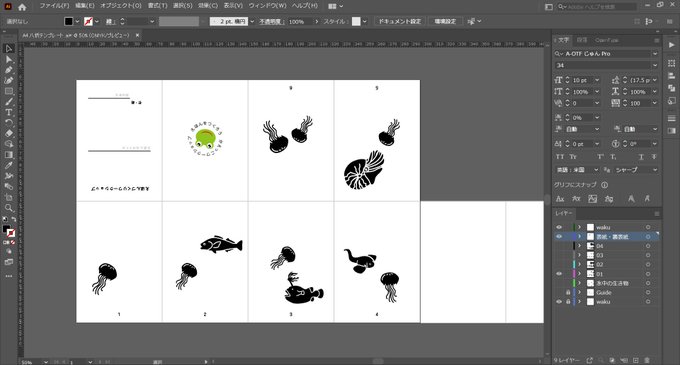Click the delete layer trash icon
680x365 pixels.
(647, 360)
